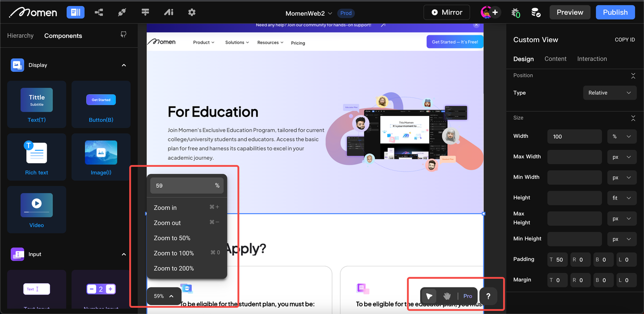Click the Width value input field

point(575,137)
